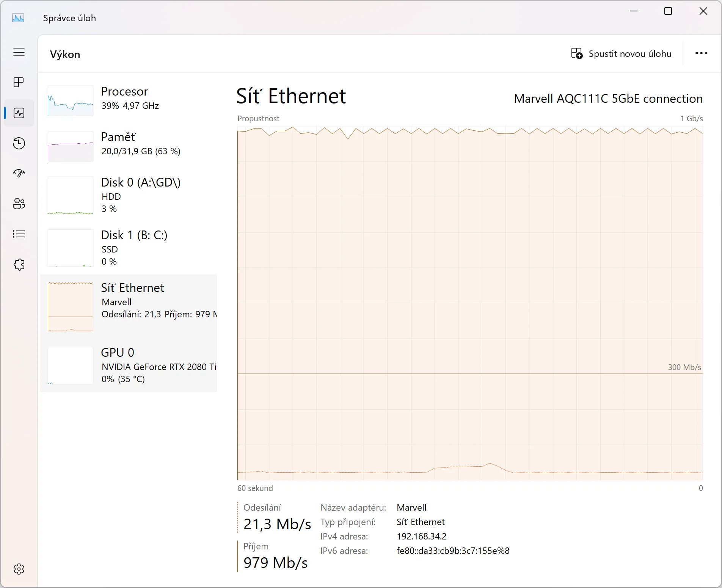Screen dimensions: 722x588
Task: Click the Task Manager app icon
Action: (x=18, y=18)
